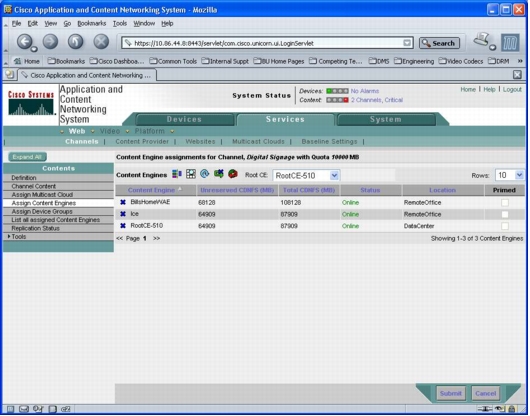The width and height of the screenshot is (530, 416).
Task: Go to next page with >> link
Action: (x=156, y=238)
